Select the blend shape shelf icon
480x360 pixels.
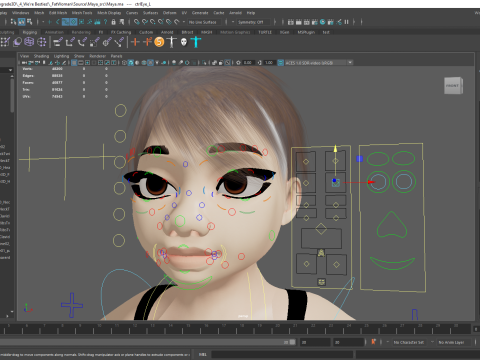17,42
